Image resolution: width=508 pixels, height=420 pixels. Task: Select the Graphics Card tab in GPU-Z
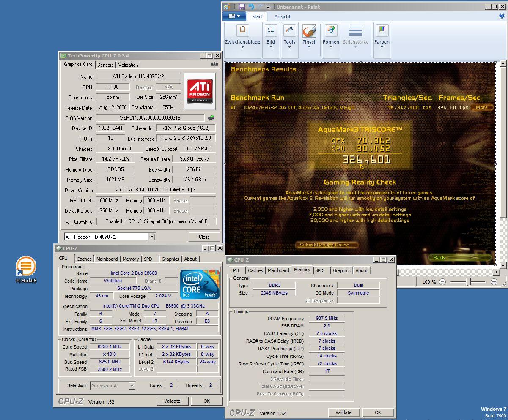(x=78, y=64)
